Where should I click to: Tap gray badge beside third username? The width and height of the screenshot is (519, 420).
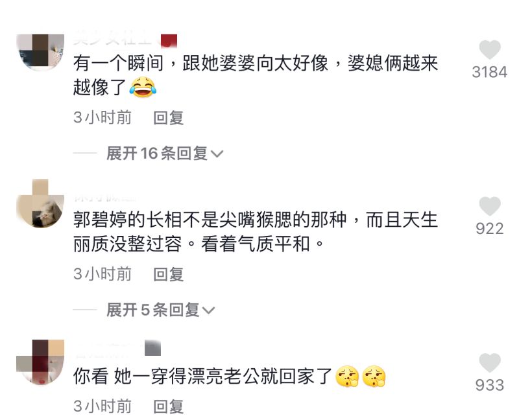point(152,347)
